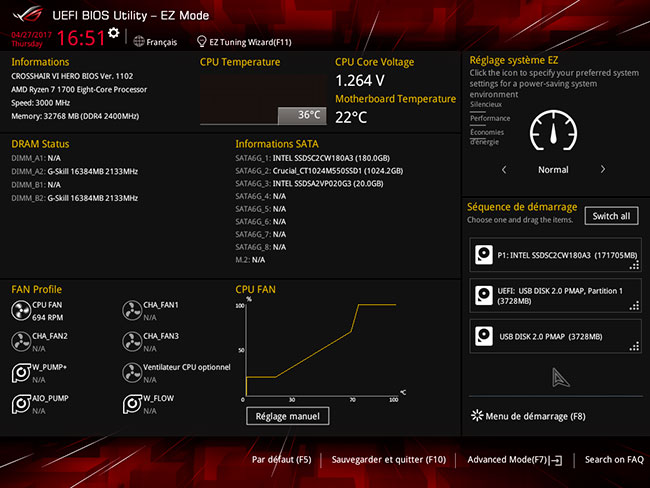Click the gear icon next to the clock
This screenshot has width=650, height=488.
click(114, 34)
